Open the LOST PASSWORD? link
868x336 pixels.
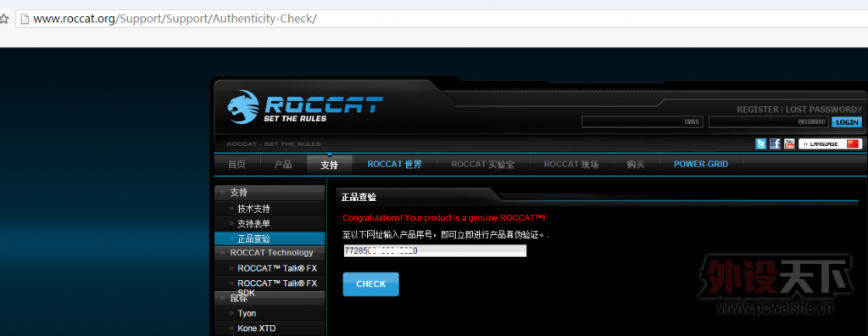[x=824, y=109]
